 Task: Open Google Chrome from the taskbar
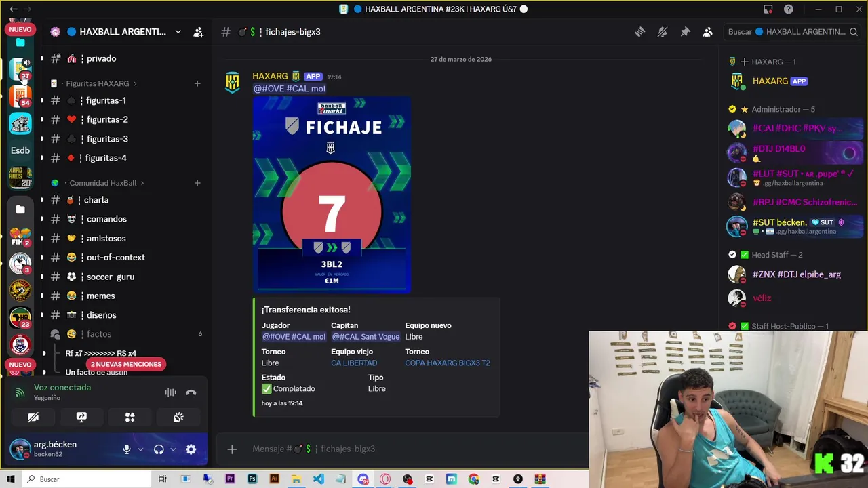coord(473,479)
